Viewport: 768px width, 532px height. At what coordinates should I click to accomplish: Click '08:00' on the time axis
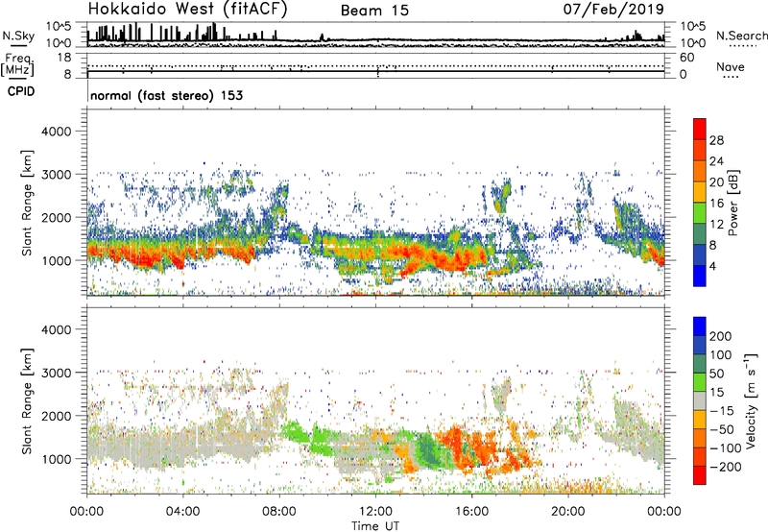pos(279,512)
